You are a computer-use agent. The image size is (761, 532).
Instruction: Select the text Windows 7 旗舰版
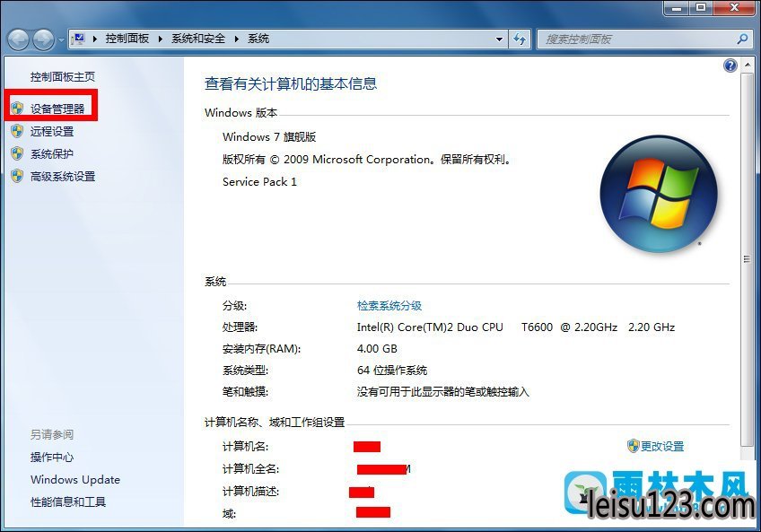[x=269, y=137]
